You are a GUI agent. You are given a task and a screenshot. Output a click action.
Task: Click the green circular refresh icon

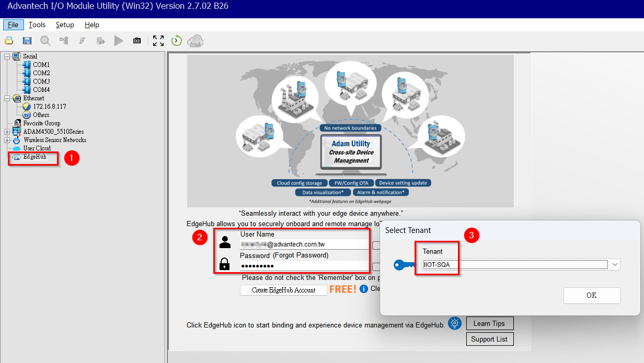pos(177,41)
